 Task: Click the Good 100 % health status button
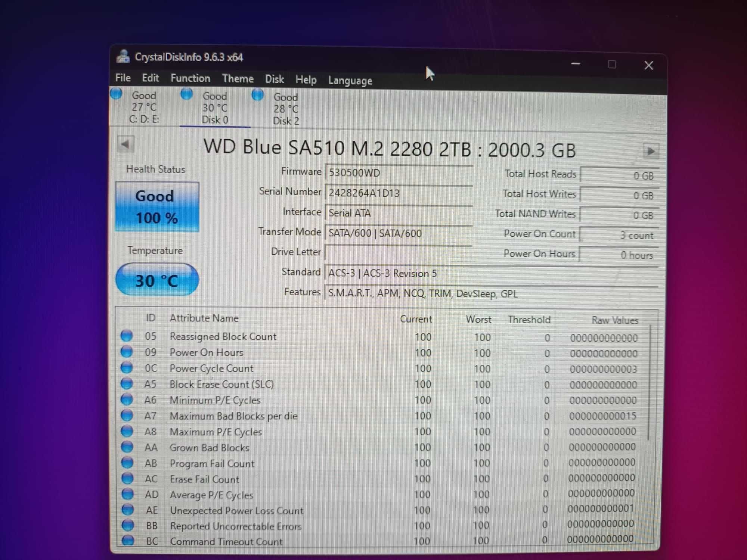click(157, 207)
